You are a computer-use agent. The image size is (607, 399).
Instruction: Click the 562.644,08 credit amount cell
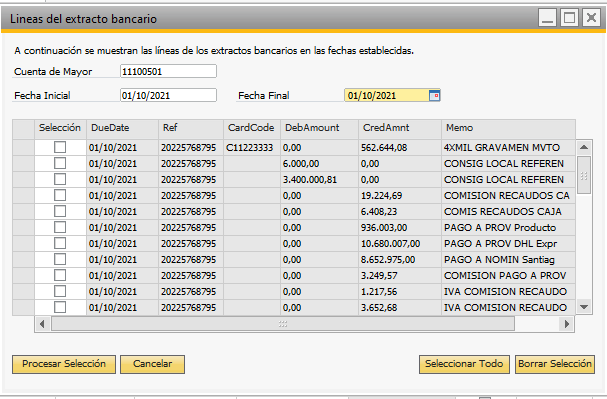[400, 147]
